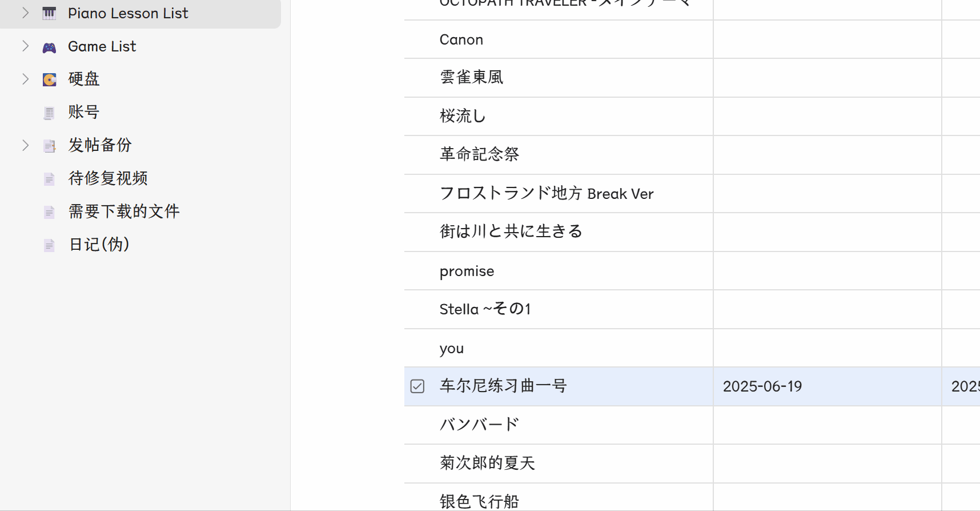980x511 pixels.
Task: Open the 需要下载的文件 sidebar page
Action: 124,211
